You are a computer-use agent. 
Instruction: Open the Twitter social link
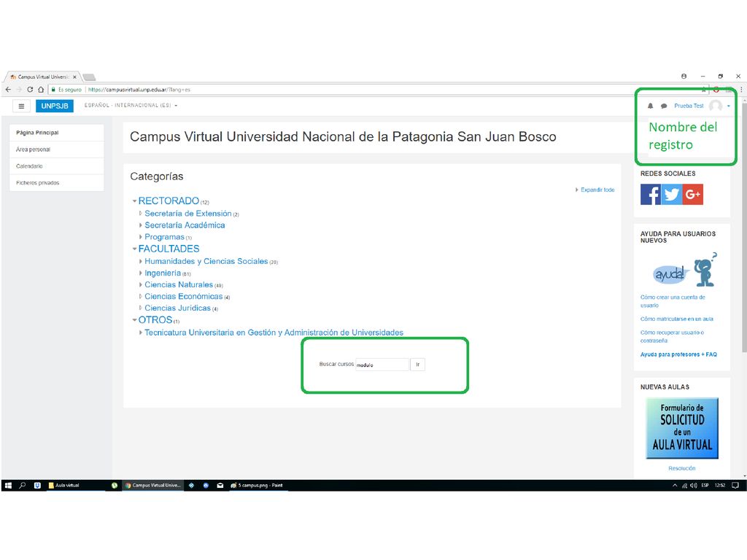coord(672,194)
